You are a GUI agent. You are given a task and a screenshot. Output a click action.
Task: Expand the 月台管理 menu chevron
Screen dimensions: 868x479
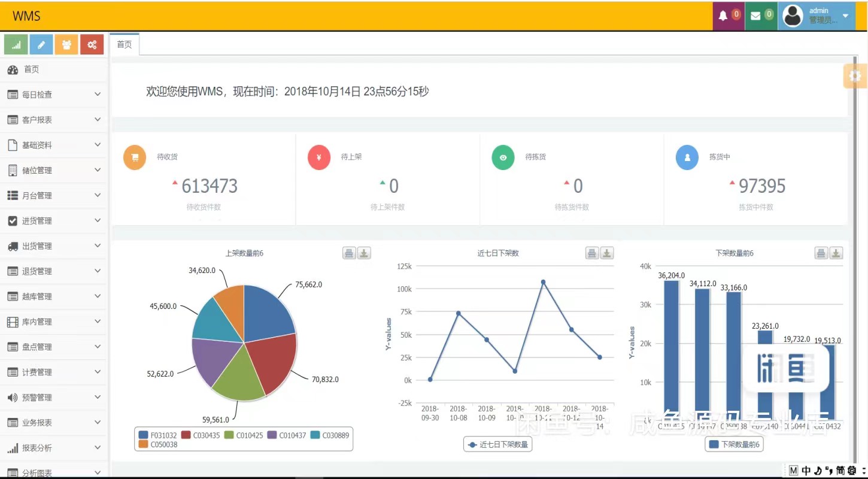tap(98, 195)
